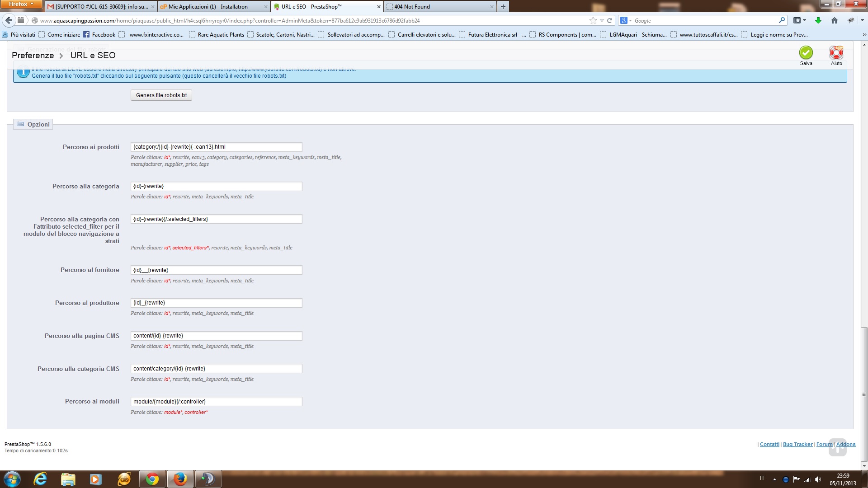The image size is (868, 488).
Task: Open the Firefox downloads arrow icon
Action: [818, 20]
